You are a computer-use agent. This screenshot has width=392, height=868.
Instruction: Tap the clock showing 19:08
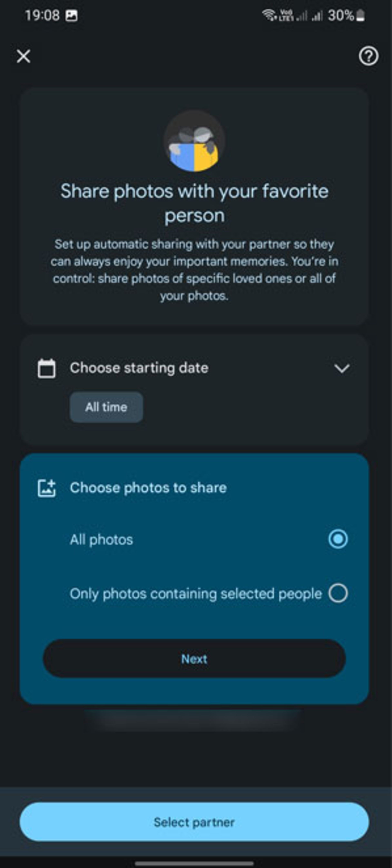point(42,15)
